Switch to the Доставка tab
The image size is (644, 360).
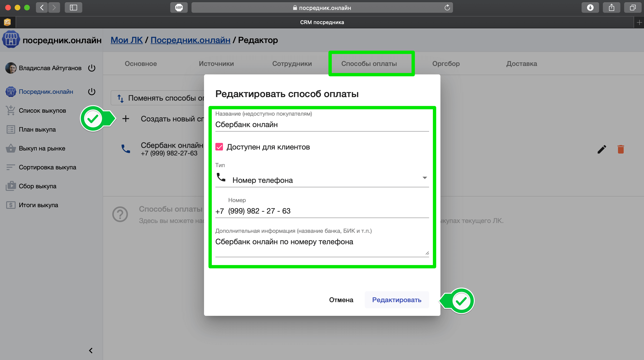point(522,64)
